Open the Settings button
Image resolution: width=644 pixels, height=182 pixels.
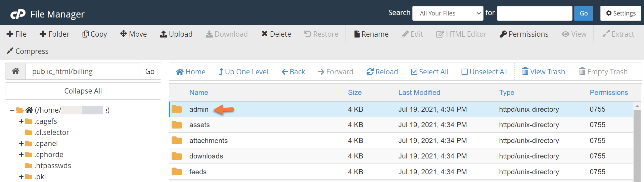pyautogui.click(x=620, y=13)
